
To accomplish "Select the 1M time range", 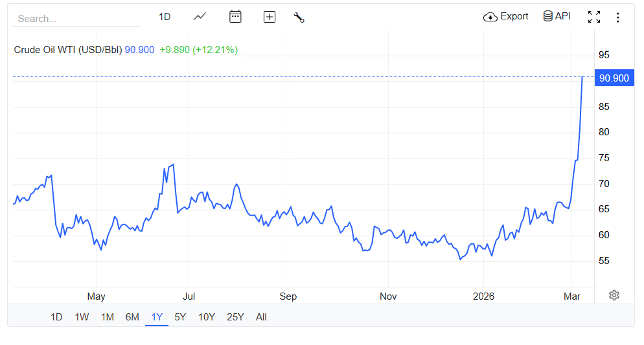I will tap(107, 317).
